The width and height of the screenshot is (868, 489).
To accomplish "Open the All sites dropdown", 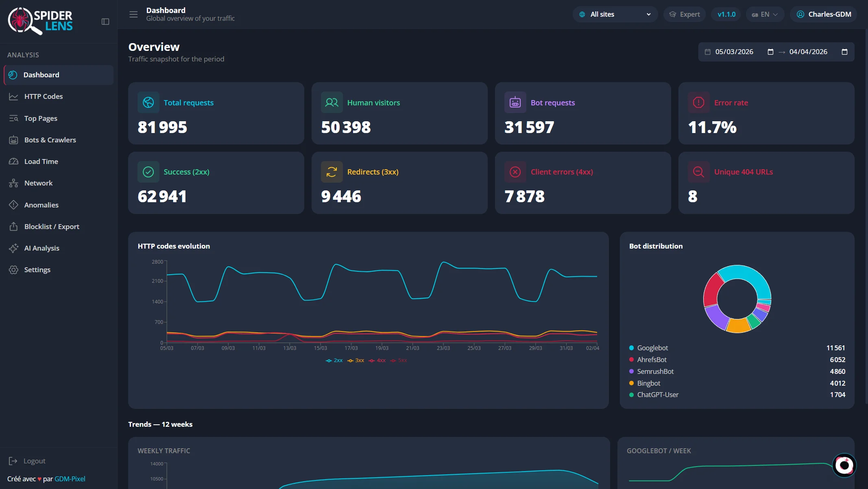I will click(x=615, y=14).
